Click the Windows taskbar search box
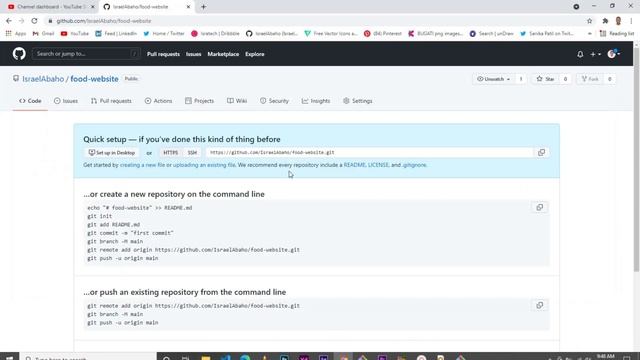 [88, 356]
